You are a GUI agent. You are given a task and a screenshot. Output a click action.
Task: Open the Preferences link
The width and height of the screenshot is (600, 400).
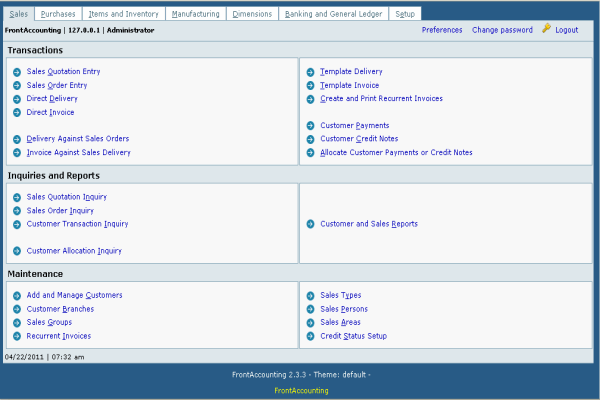coord(442,30)
